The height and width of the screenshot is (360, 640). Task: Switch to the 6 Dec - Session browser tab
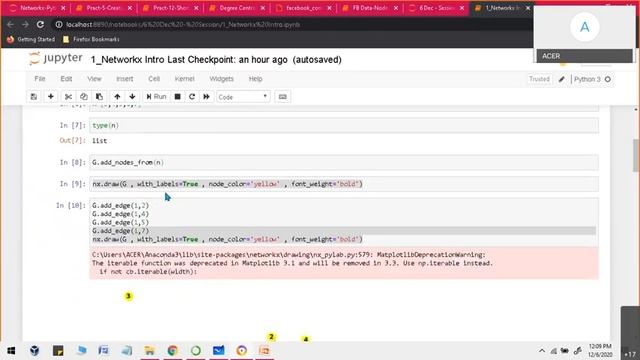tap(436, 8)
